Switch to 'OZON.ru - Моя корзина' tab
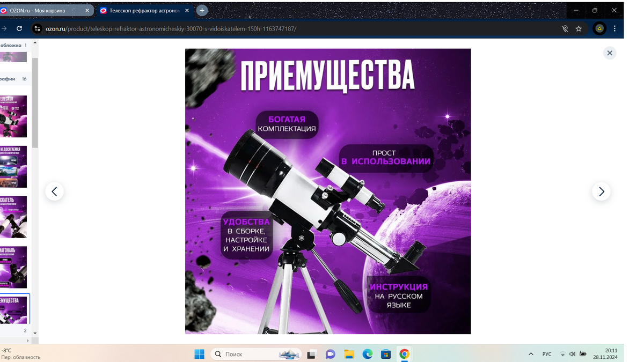Screen dimensions: 644x362 [43, 10]
